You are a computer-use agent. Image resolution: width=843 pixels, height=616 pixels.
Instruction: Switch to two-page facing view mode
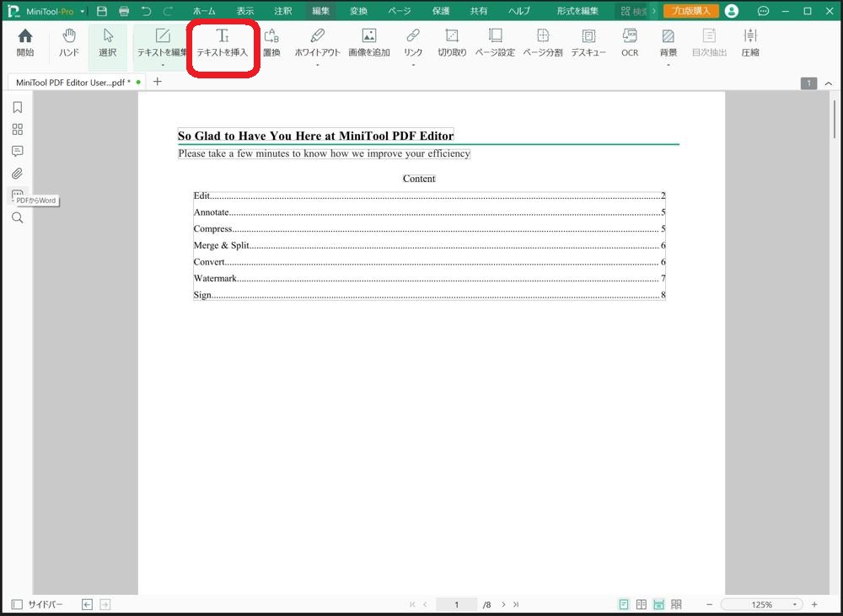coord(642,605)
